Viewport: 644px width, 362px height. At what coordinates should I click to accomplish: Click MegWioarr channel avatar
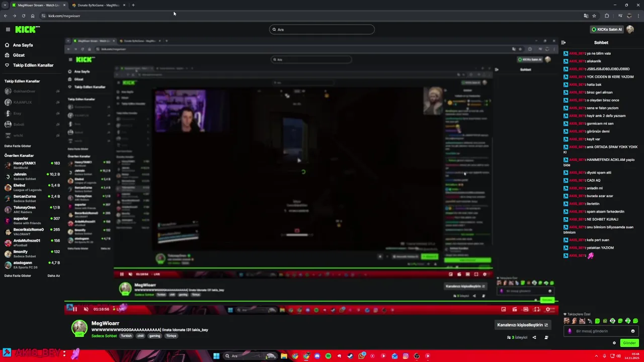click(79, 328)
